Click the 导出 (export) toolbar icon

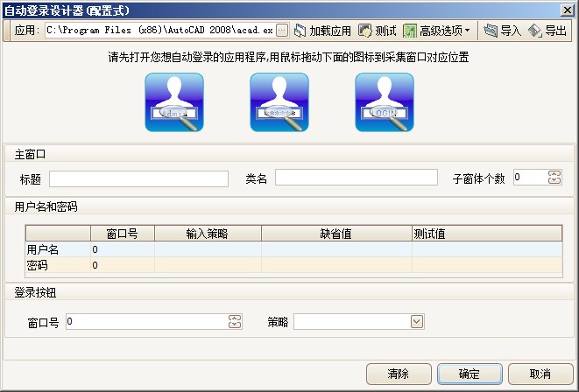coord(547,31)
